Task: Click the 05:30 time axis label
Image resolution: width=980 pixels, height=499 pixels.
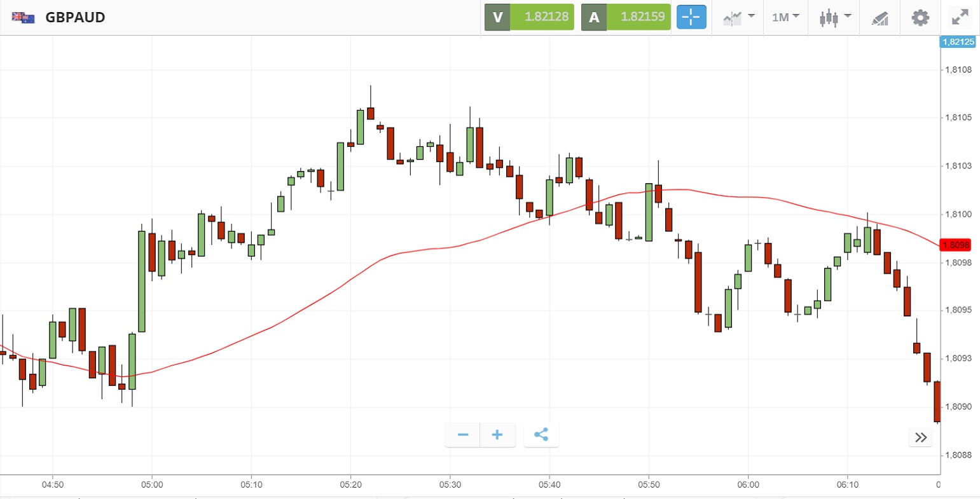Action: pyautogui.click(x=450, y=484)
